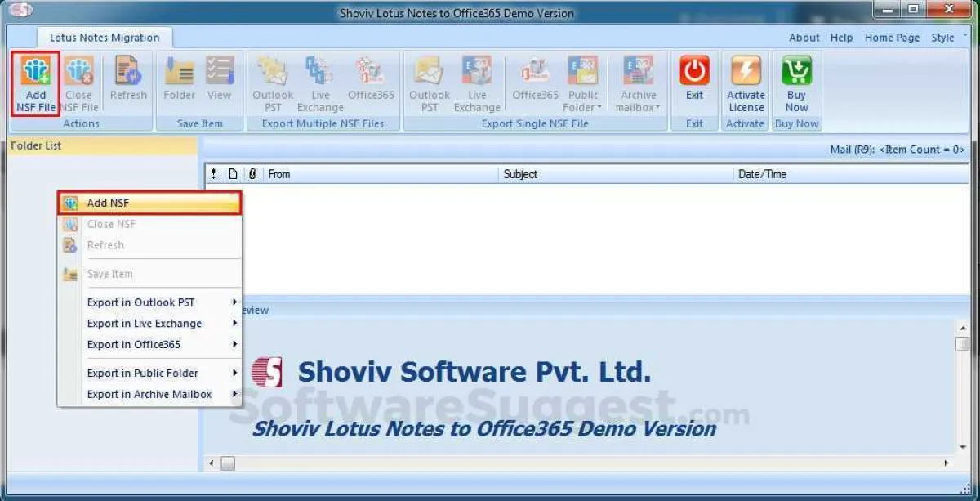Screen dimensions: 980x501
Task: Open the Home Page link
Action: tap(892, 38)
